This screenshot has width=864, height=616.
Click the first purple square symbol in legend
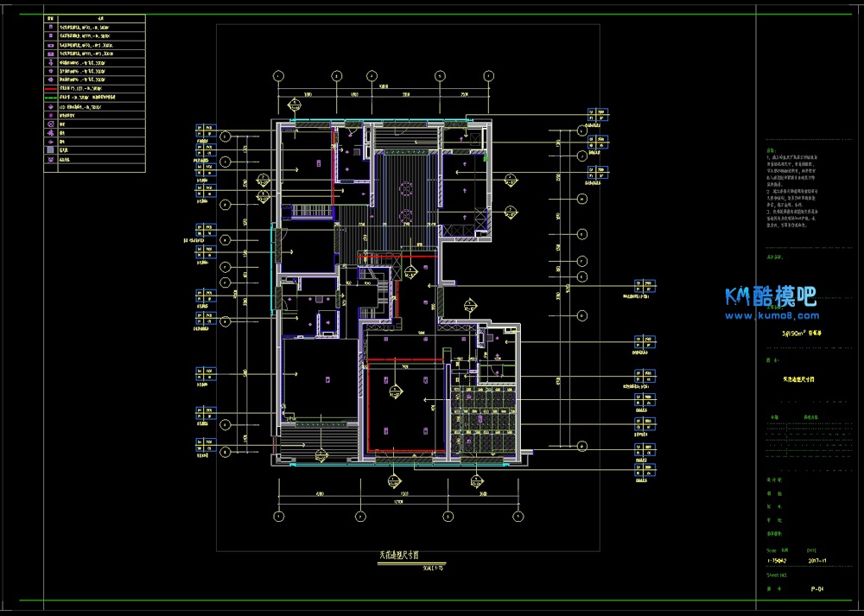[51, 26]
